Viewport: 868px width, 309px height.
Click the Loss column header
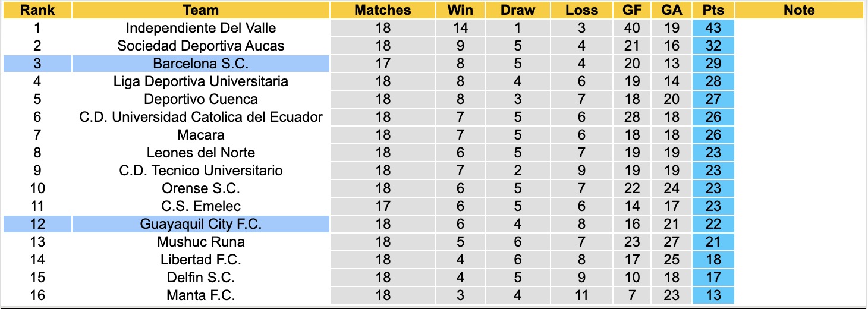(581, 10)
